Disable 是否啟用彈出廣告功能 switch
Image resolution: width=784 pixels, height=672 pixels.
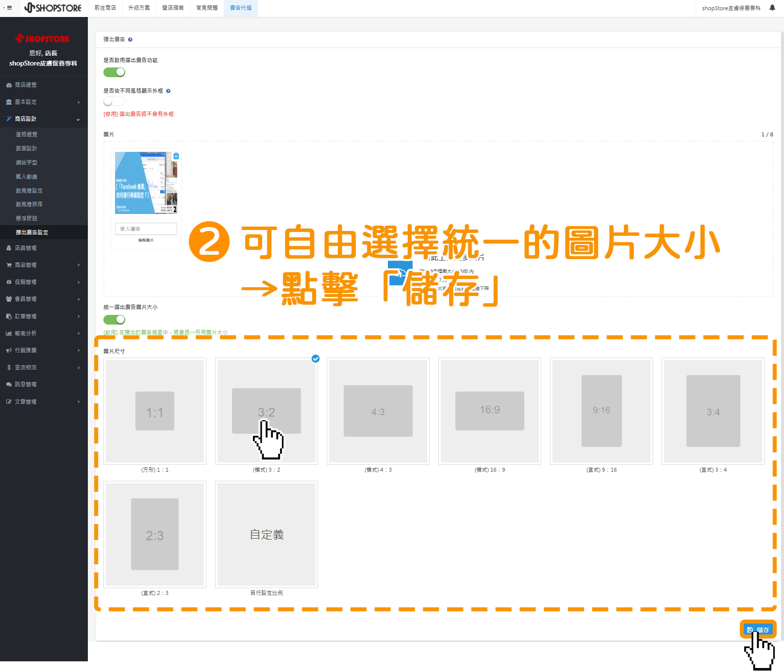[x=114, y=72]
